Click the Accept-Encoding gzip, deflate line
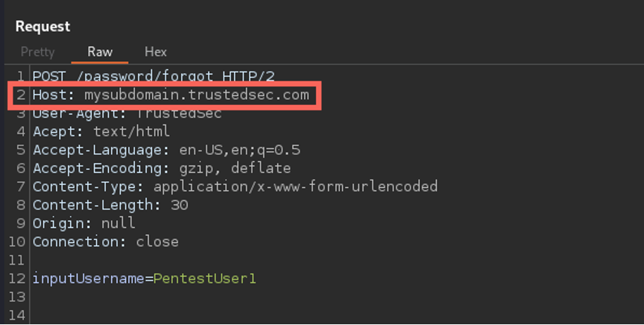 pyautogui.click(x=162, y=168)
